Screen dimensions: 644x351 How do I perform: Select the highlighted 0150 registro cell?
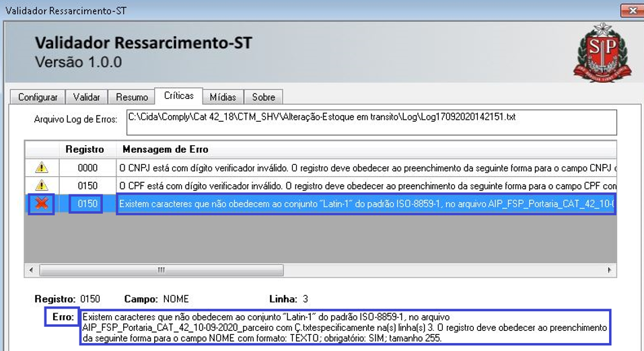[x=87, y=204]
